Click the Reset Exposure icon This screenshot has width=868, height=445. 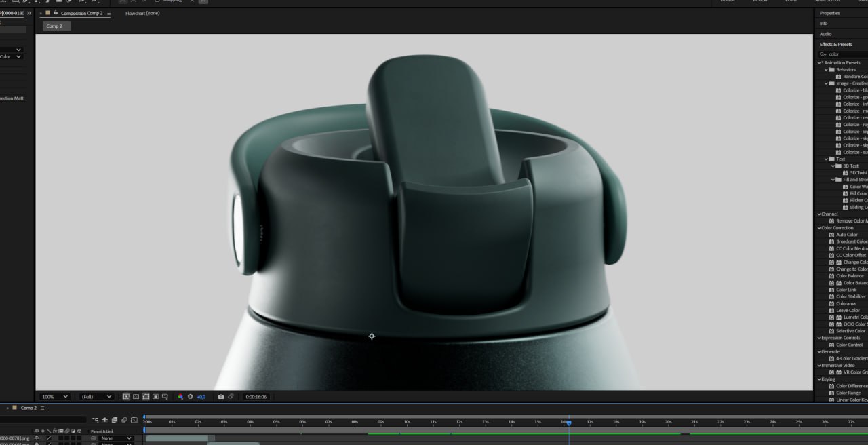tap(191, 397)
